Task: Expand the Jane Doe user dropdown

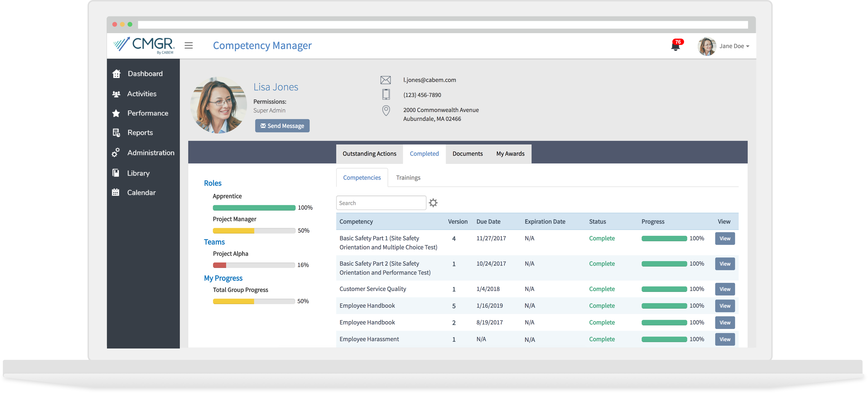Action: [734, 46]
